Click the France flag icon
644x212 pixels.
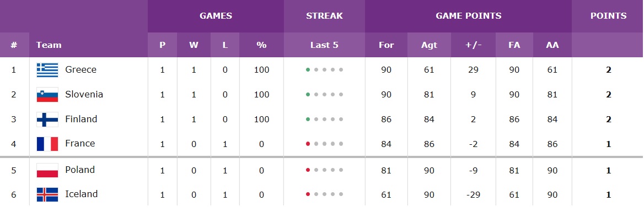tap(47, 144)
